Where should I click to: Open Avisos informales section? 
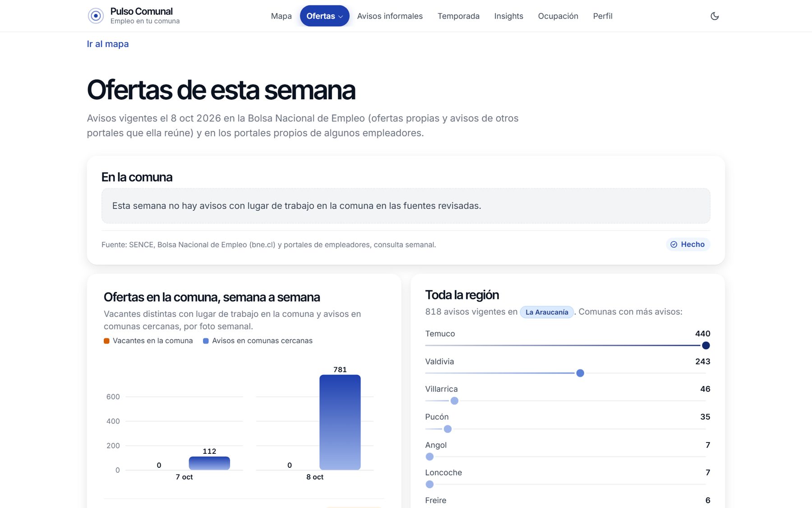tap(390, 16)
